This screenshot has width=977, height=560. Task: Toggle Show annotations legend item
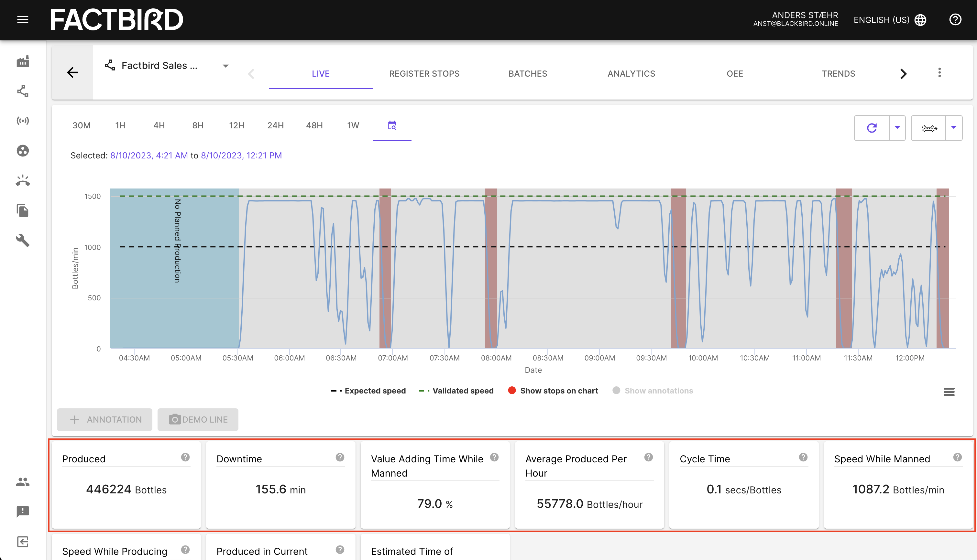click(653, 391)
